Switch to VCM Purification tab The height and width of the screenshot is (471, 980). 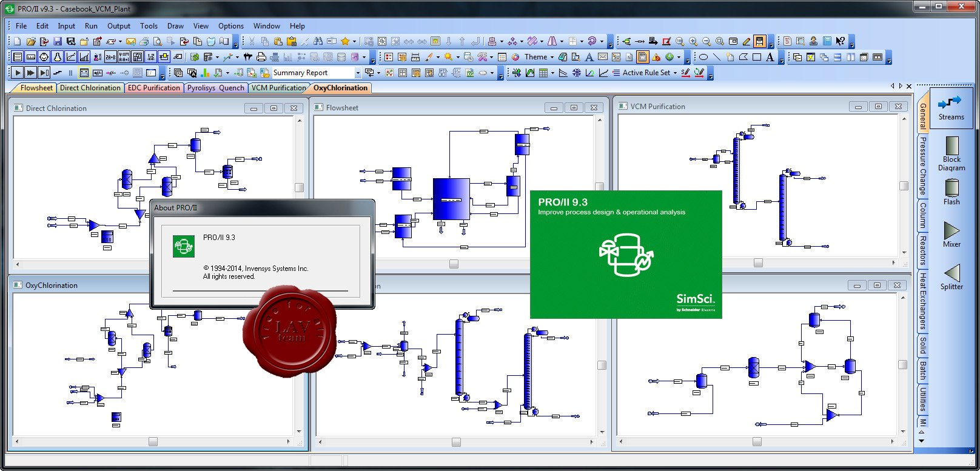coord(279,88)
